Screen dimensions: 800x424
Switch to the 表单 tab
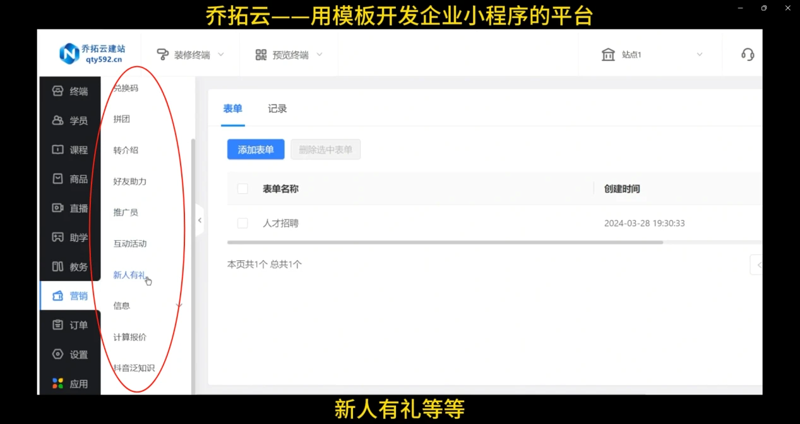233,109
